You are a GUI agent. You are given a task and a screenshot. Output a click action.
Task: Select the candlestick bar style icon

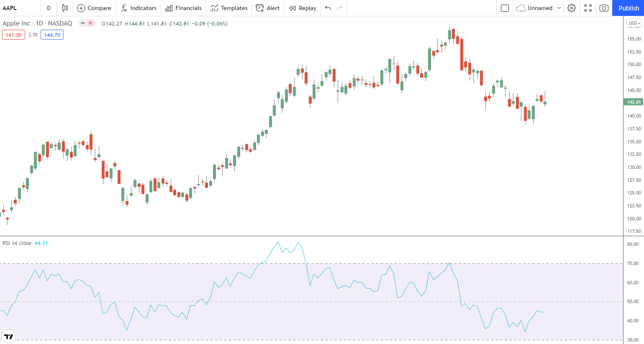65,8
